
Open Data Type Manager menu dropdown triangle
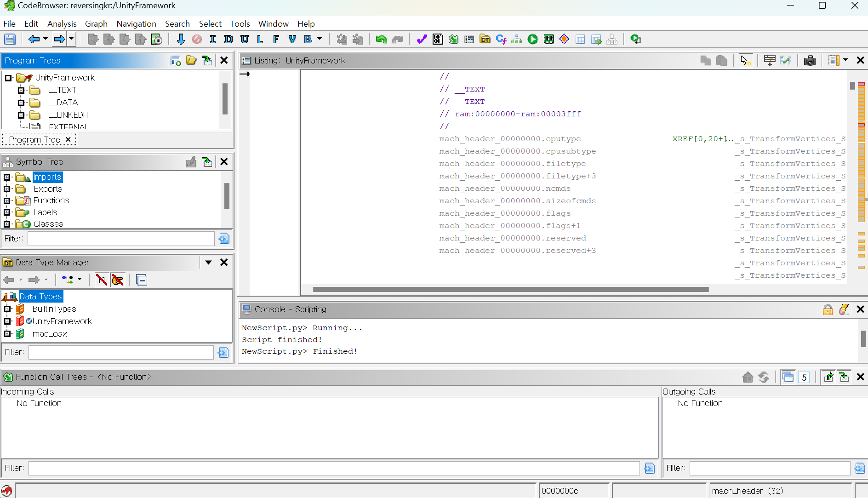[x=208, y=263]
